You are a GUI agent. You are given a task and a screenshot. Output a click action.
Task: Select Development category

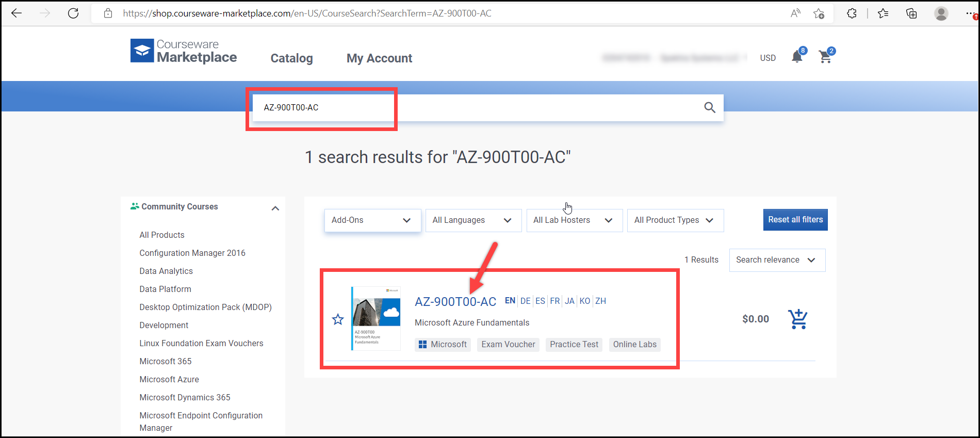point(164,325)
